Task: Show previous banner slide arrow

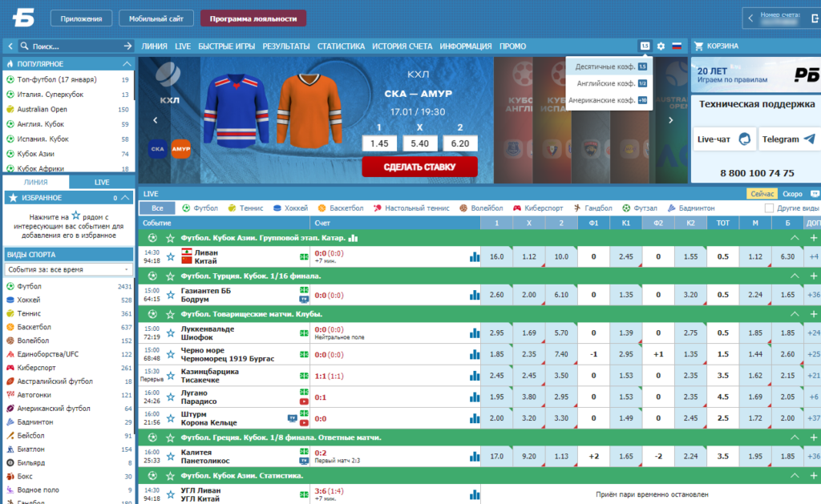Action: pos(155,120)
